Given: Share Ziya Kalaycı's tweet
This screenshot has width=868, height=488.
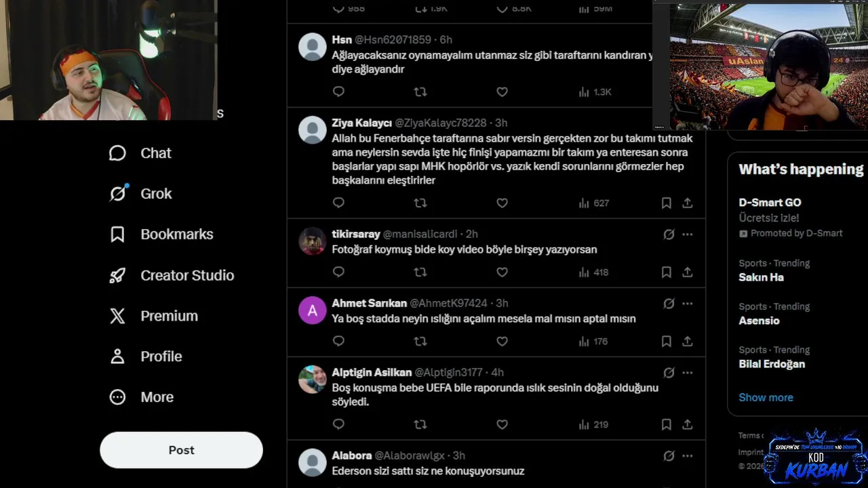Looking at the screenshot, I should [x=687, y=203].
